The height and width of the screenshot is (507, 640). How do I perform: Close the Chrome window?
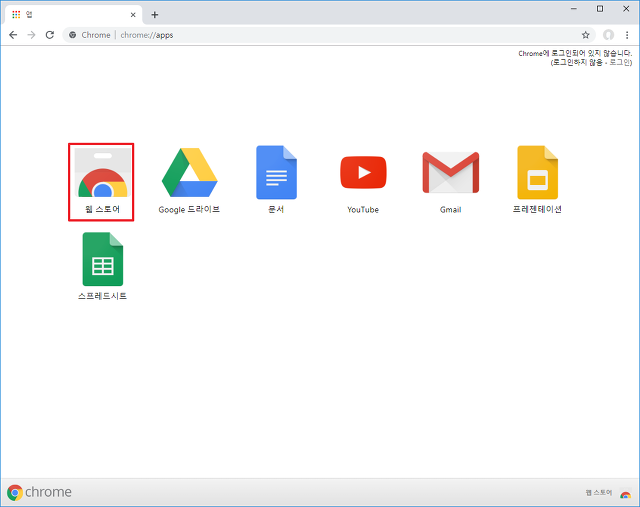[626, 9]
